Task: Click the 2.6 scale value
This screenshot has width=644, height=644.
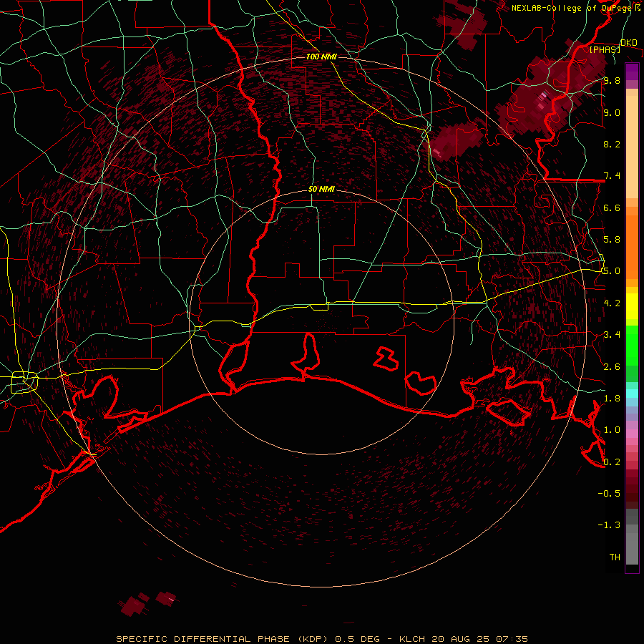Action: [x=612, y=366]
